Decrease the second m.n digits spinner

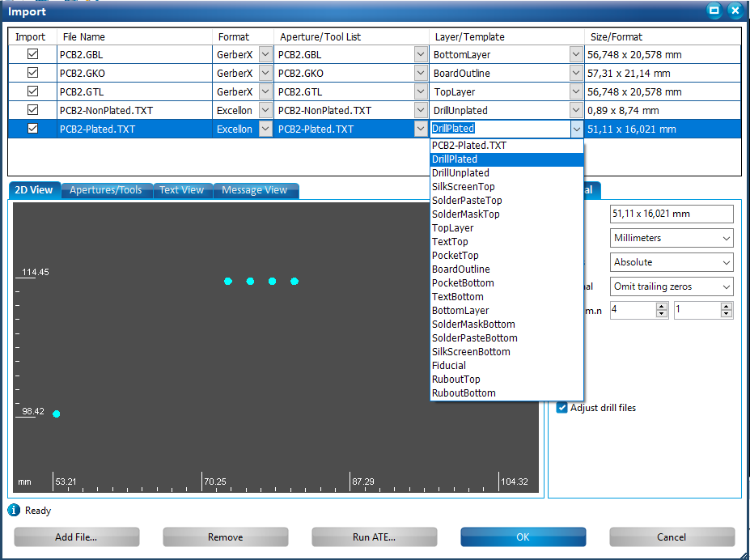(726, 314)
